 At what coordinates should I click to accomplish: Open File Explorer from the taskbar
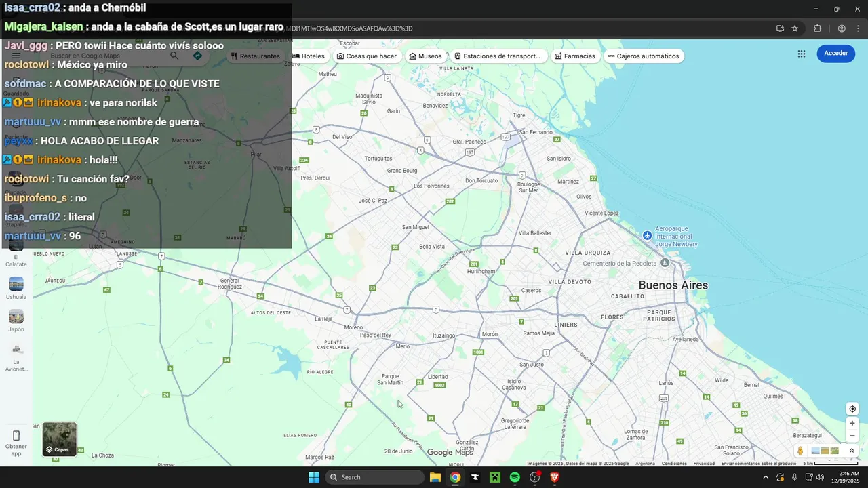435,477
